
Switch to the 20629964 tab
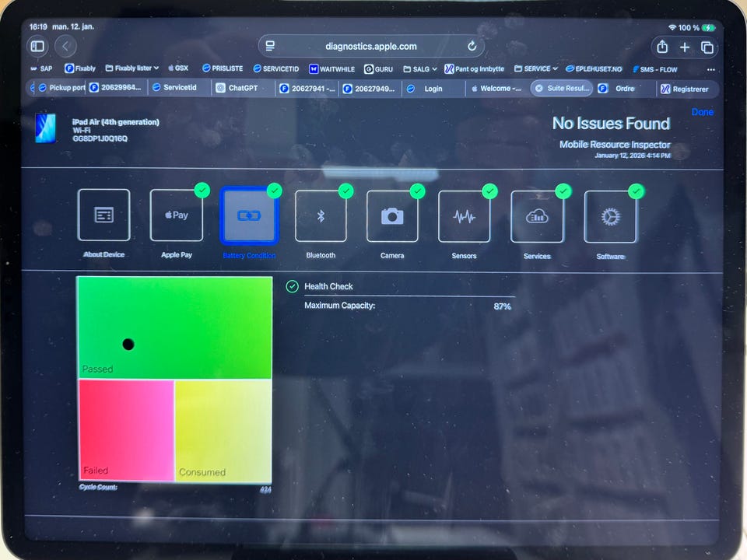click(x=116, y=88)
